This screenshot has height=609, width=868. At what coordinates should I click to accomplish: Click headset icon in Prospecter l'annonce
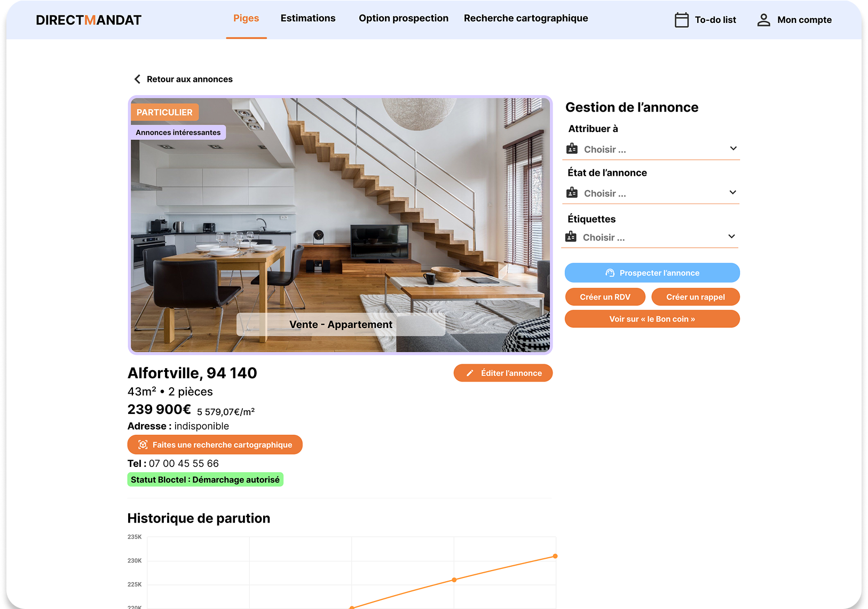(610, 273)
